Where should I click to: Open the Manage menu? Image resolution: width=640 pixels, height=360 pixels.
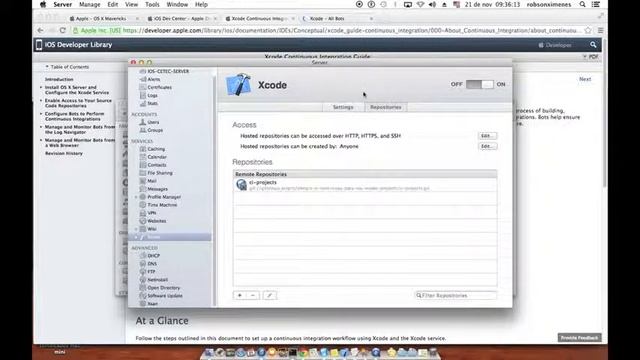(x=89, y=4)
